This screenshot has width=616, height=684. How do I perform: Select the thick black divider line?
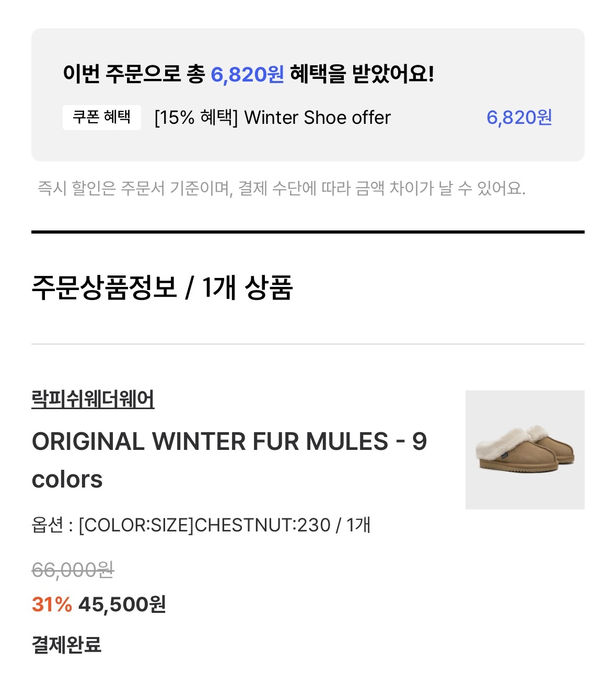tap(308, 231)
